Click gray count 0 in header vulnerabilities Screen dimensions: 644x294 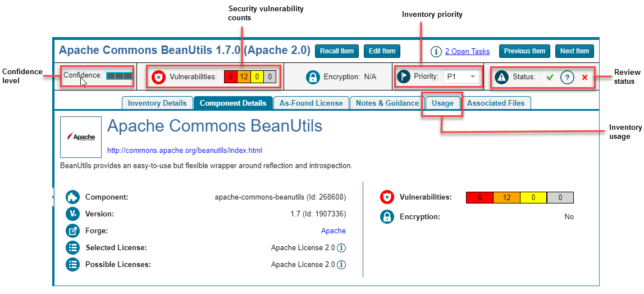[270, 76]
